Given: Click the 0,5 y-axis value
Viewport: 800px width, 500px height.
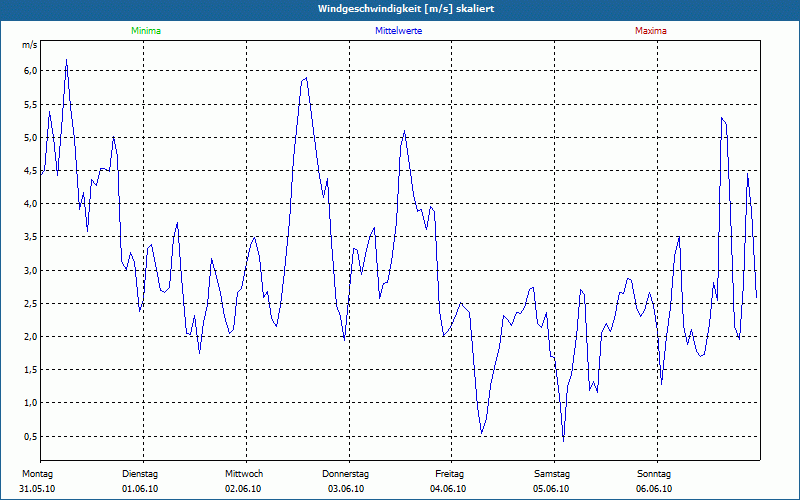Looking at the screenshot, I should [31, 436].
